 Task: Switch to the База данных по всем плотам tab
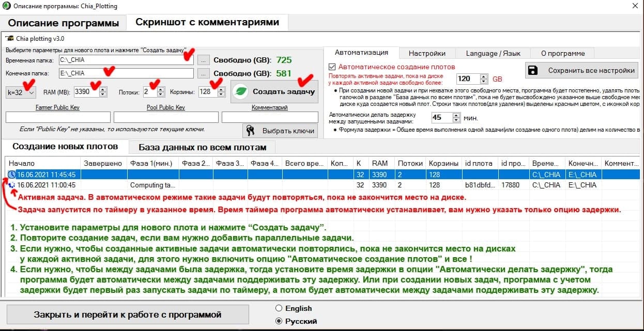coord(203,147)
